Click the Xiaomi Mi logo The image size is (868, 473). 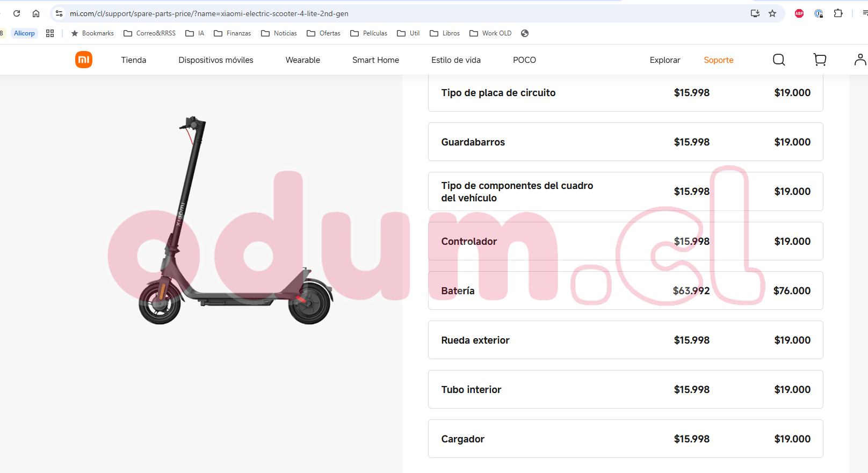click(84, 60)
